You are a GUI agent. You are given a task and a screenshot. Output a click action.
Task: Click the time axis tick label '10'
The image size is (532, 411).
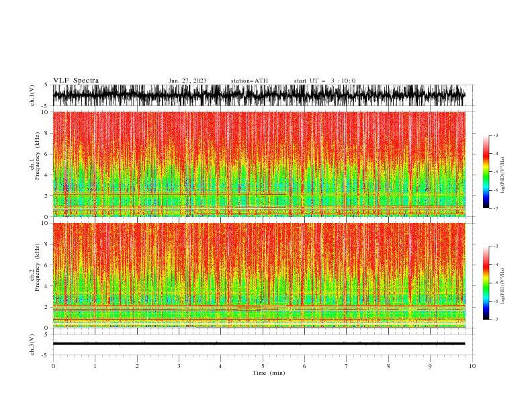tap(472, 366)
